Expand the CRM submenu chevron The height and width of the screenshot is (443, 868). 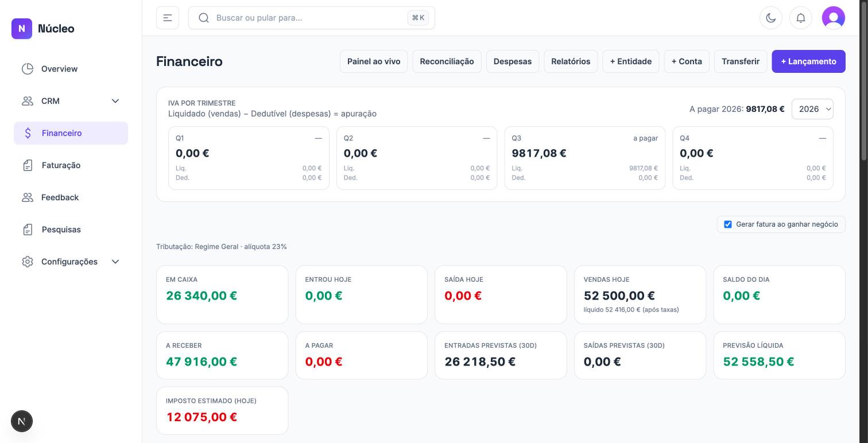115,101
